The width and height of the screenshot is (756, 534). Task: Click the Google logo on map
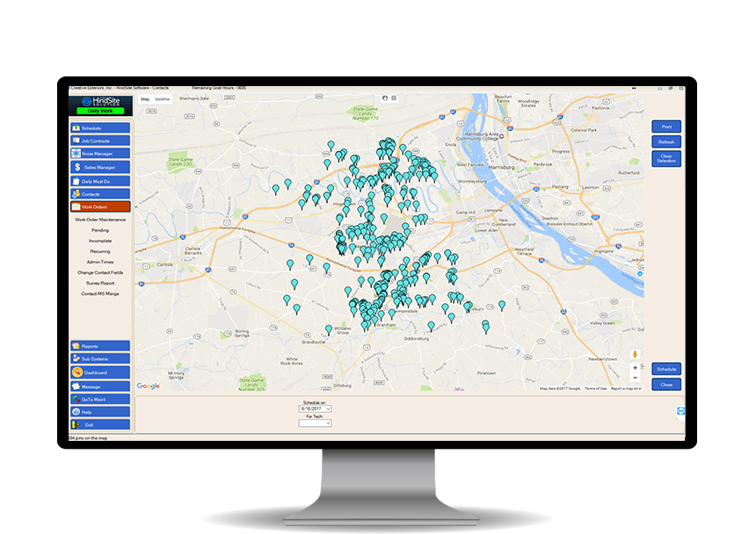[148, 386]
